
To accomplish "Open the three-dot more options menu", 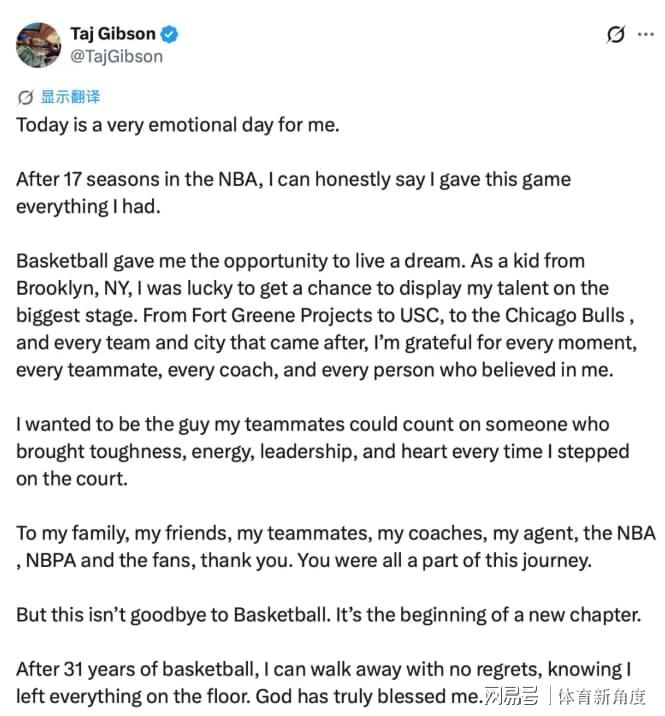I will click(646, 34).
